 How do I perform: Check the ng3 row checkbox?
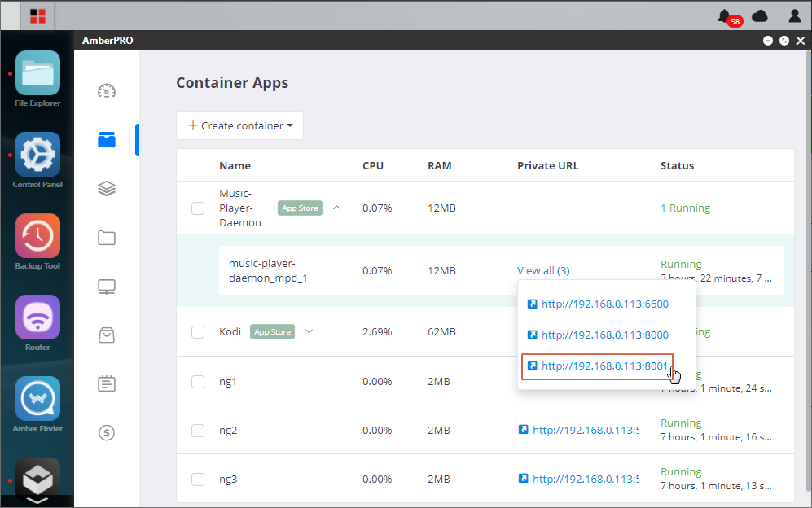click(x=198, y=479)
